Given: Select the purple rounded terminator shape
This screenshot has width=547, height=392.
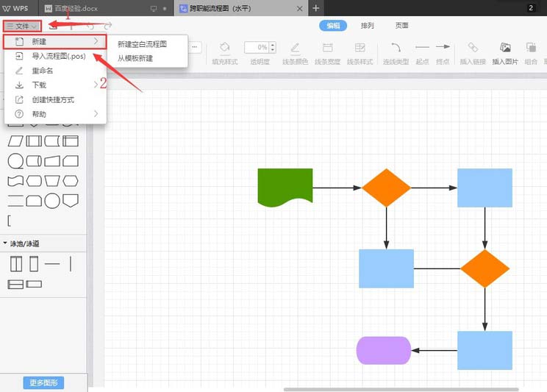Looking at the screenshot, I should [x=383, y=351].
